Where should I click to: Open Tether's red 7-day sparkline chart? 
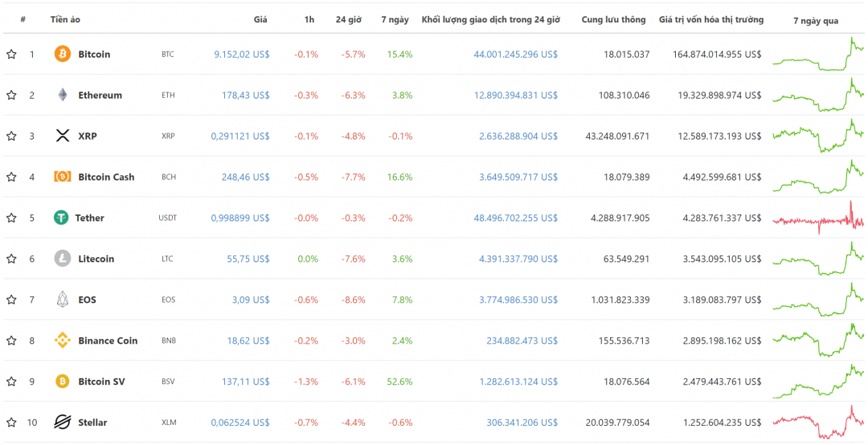click(x=818, y=219)
